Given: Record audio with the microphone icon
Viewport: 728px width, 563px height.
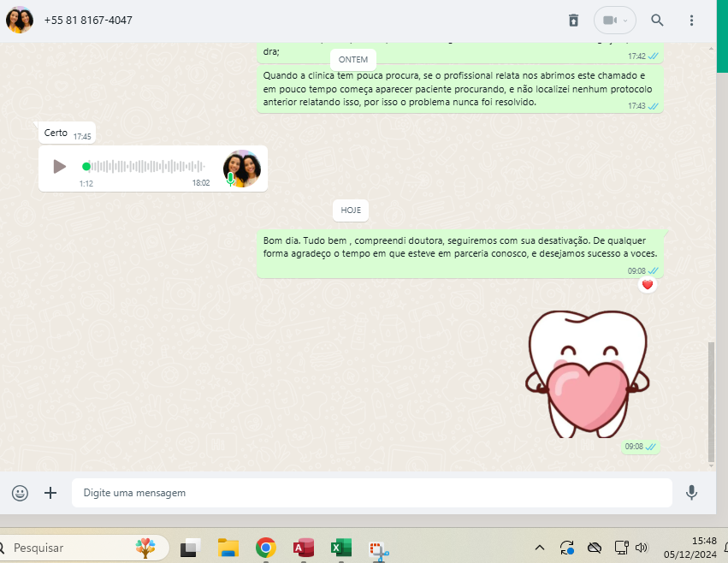Looking at the screenshot, I should tap(691, 493).
